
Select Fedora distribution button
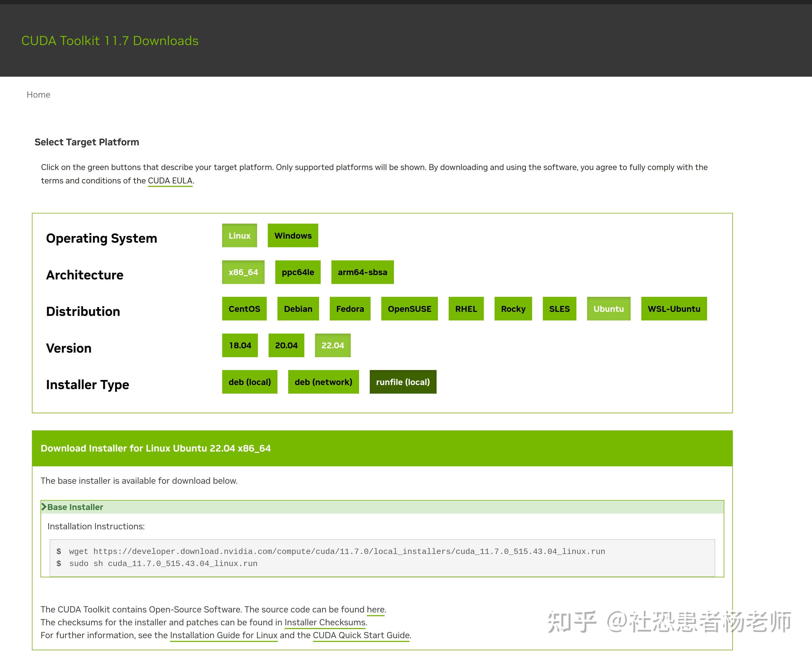coord(349,309)
